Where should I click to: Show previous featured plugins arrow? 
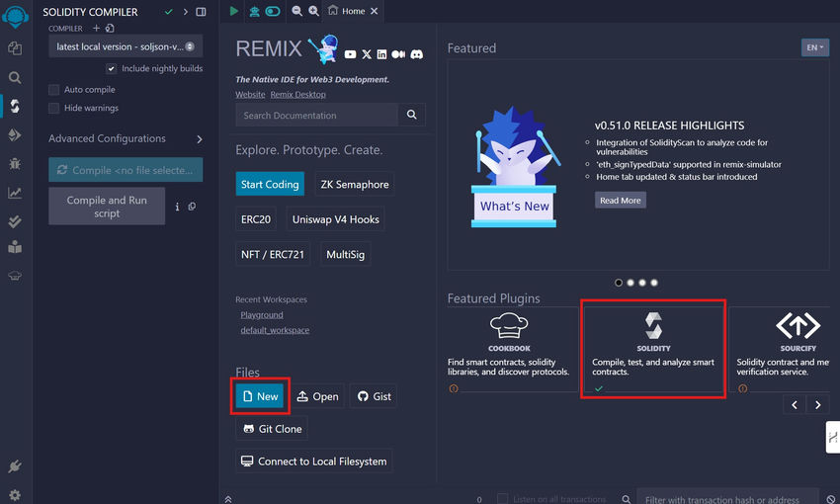[x=795, y=405]
